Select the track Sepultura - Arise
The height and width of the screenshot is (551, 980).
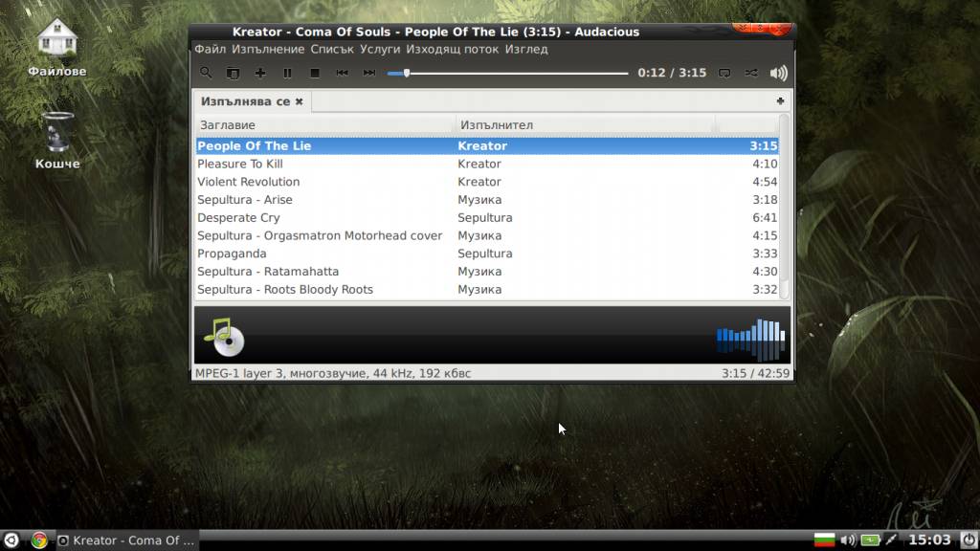(x=487, y=200)
